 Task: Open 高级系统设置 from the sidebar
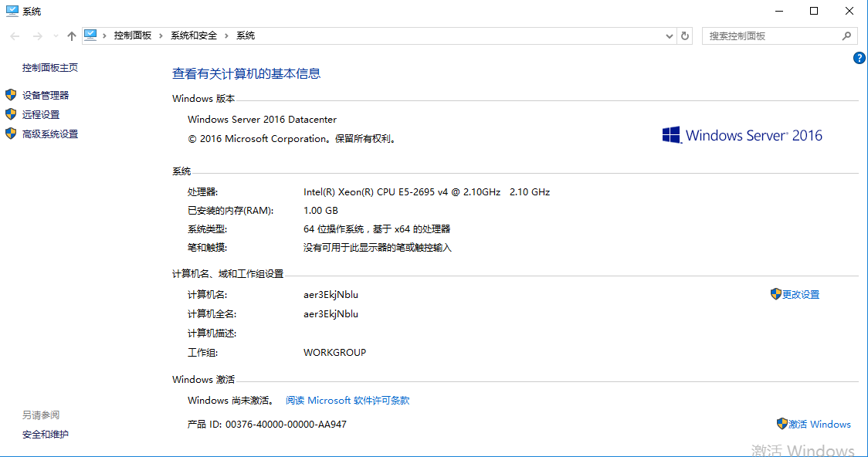(50, 134)
